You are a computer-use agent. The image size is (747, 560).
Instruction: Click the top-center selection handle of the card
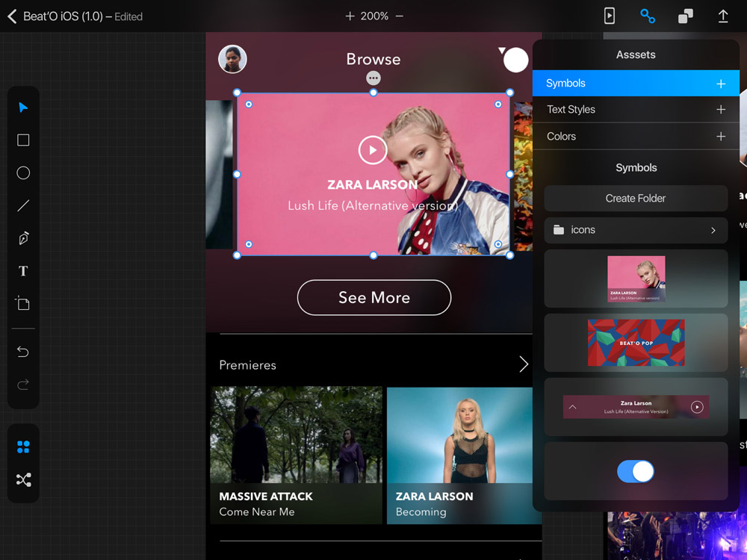click(x=373, y=93)
